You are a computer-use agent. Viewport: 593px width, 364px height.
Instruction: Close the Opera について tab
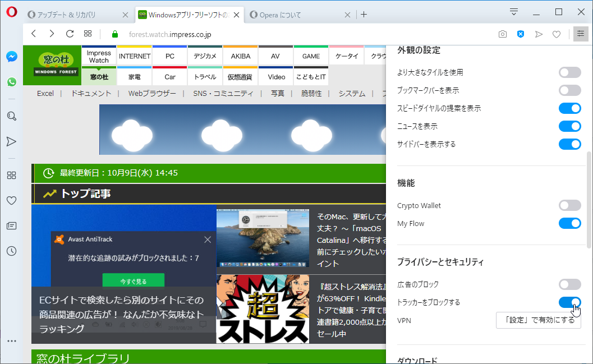(x=348, y=15)
